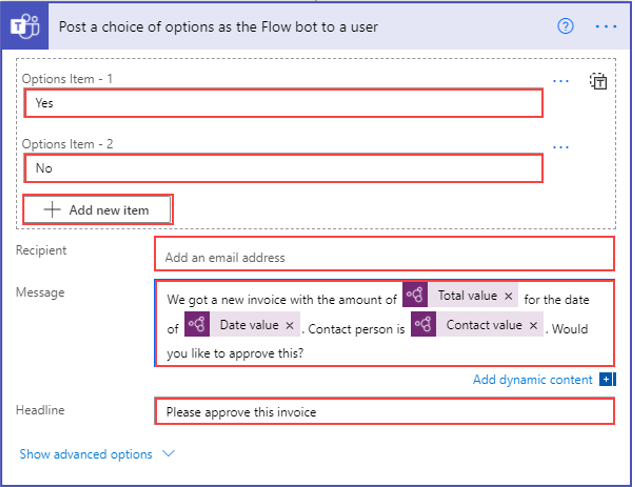Click the Microsoft Teams connector icon
The image size is (635, 487).
point(25,26)
